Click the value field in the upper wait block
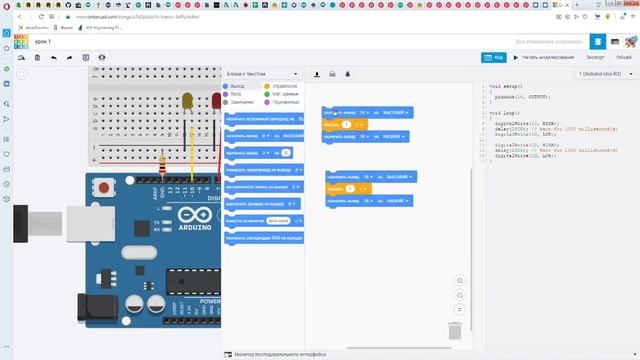 coord(346,124)
